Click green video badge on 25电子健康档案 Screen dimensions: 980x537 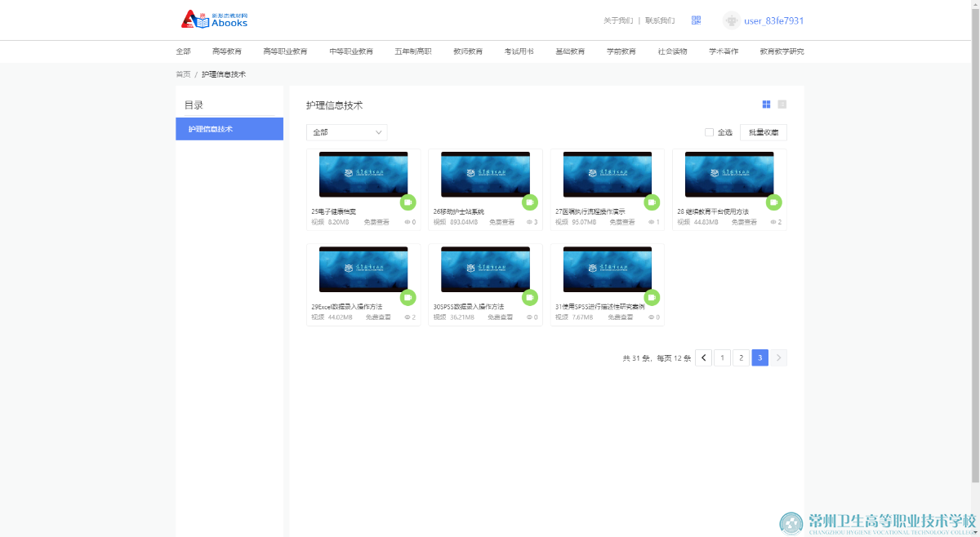click(x=408, y=202)
